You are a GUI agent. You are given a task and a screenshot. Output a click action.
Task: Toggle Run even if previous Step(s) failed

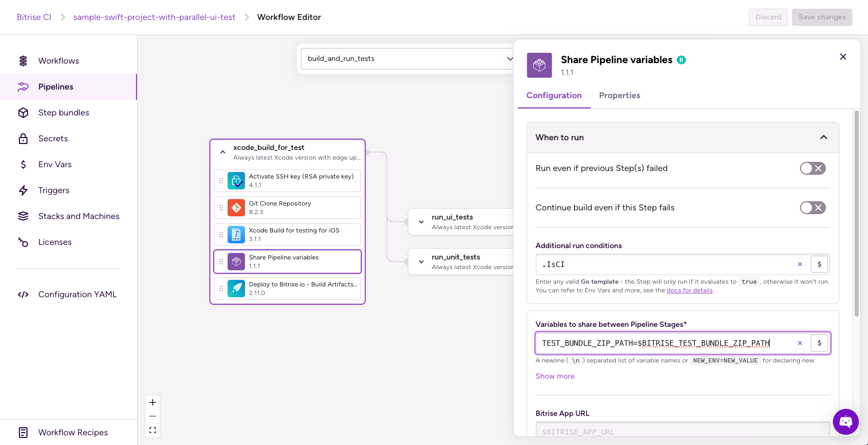tap(813, 168)
